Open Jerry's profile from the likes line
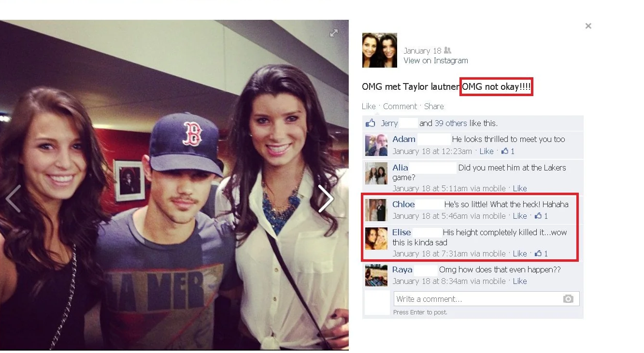 pos(389,123)
